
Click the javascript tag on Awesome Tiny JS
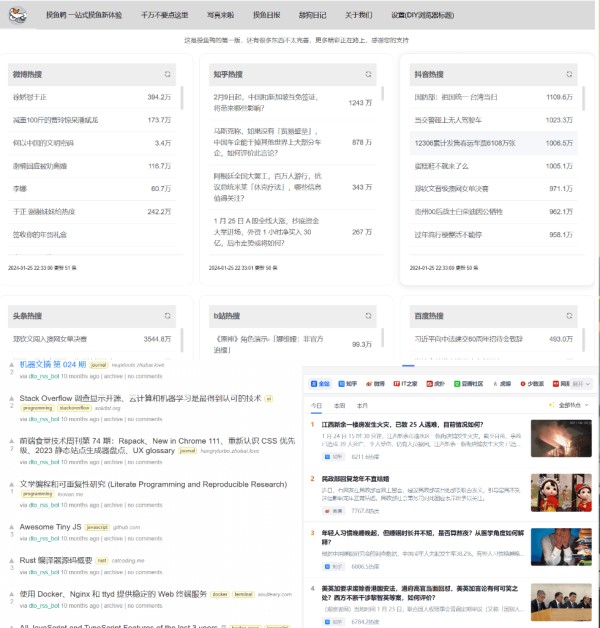[x=97, y=527]
